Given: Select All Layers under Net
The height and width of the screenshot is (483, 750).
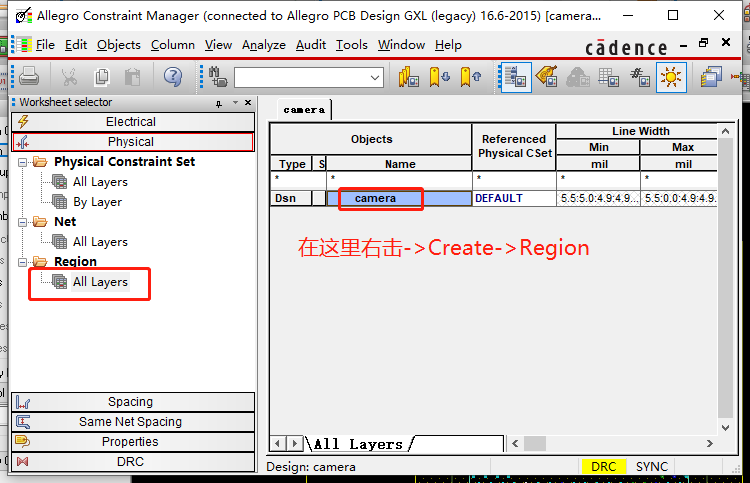Looking at the screenshot, I should [x=100, y=242].
